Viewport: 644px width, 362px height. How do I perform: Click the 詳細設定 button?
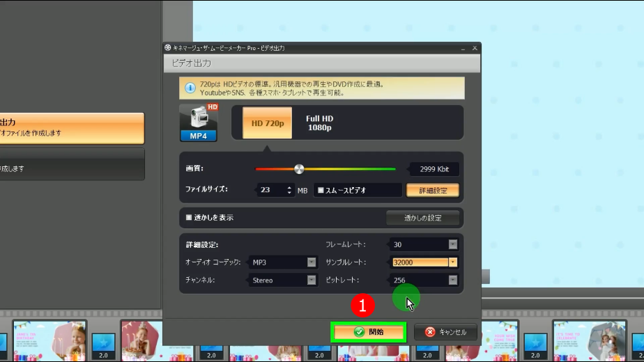432,190
